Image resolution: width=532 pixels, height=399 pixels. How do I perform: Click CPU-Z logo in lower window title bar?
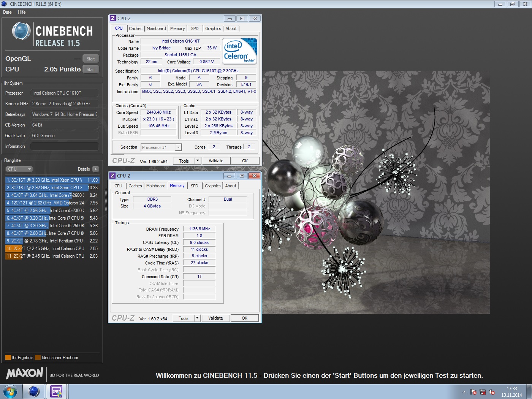point(112,176)
